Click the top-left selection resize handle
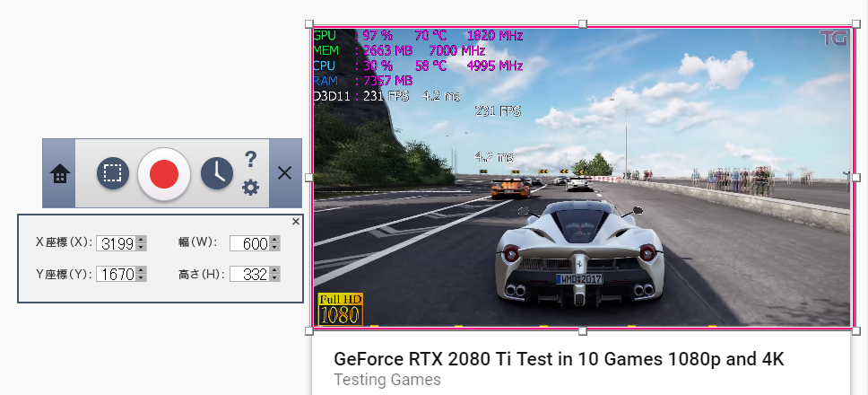Image resolution: width=868 pixels, height=395 pixels. point(309,24)
